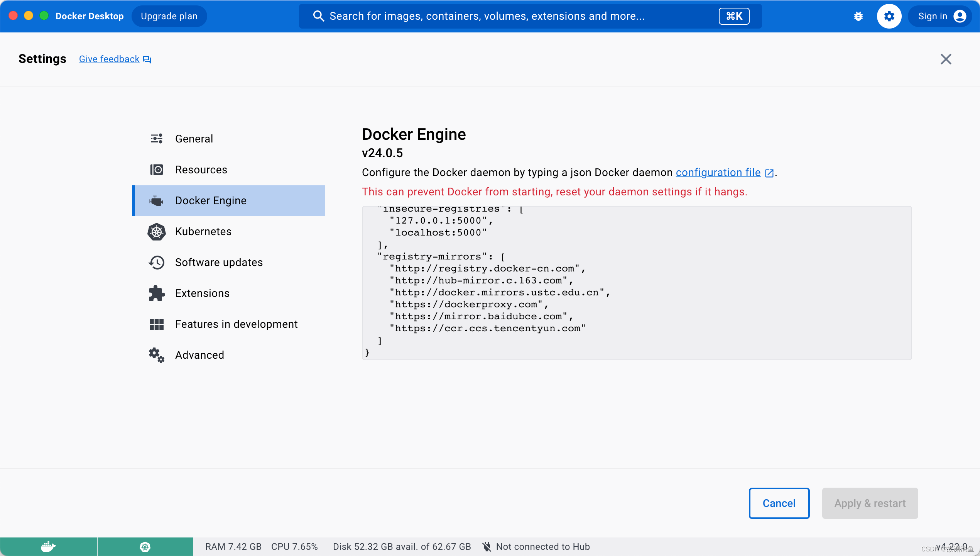
Task: Click the Resources disk icon
Action: point(156,170)
